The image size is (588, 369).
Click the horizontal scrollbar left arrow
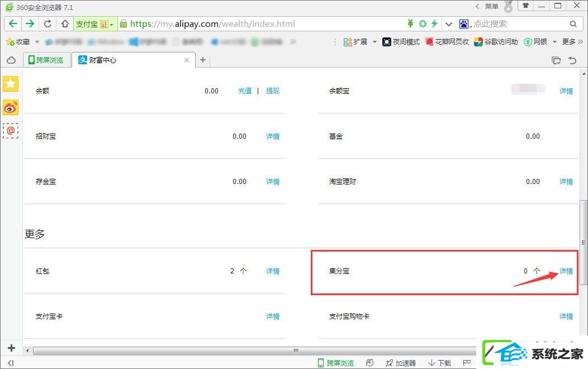[27, 351]
